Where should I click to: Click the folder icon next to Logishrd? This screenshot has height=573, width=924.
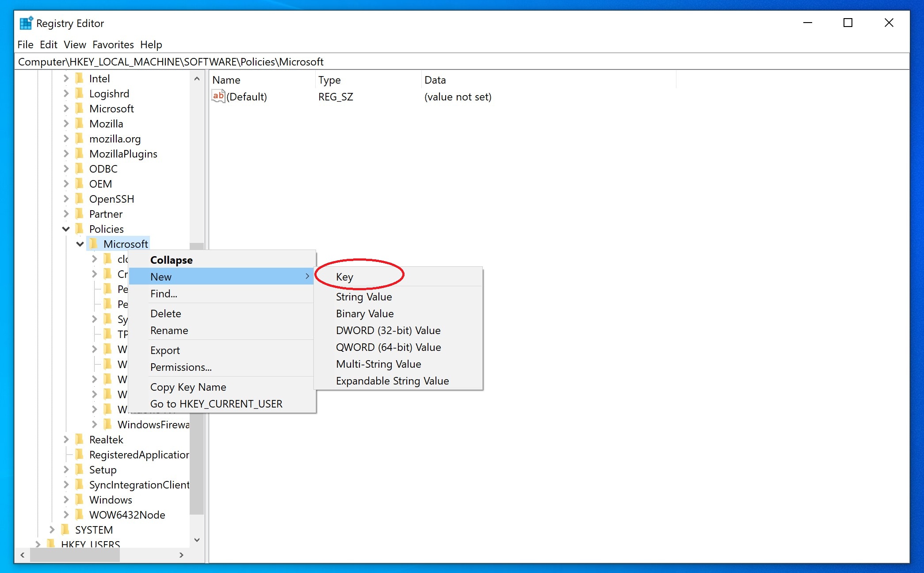[x=80, y=93]
